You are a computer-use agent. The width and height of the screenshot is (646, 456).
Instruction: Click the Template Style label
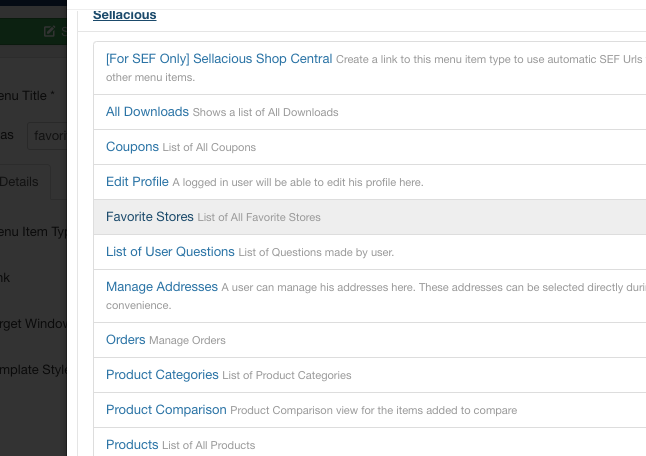[32, 370]
